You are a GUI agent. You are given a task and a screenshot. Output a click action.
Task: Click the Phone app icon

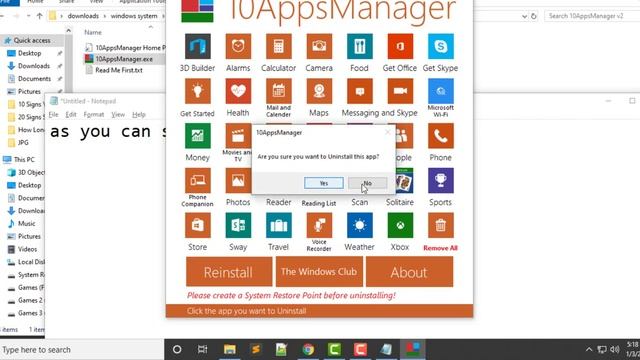pos(440,136)
